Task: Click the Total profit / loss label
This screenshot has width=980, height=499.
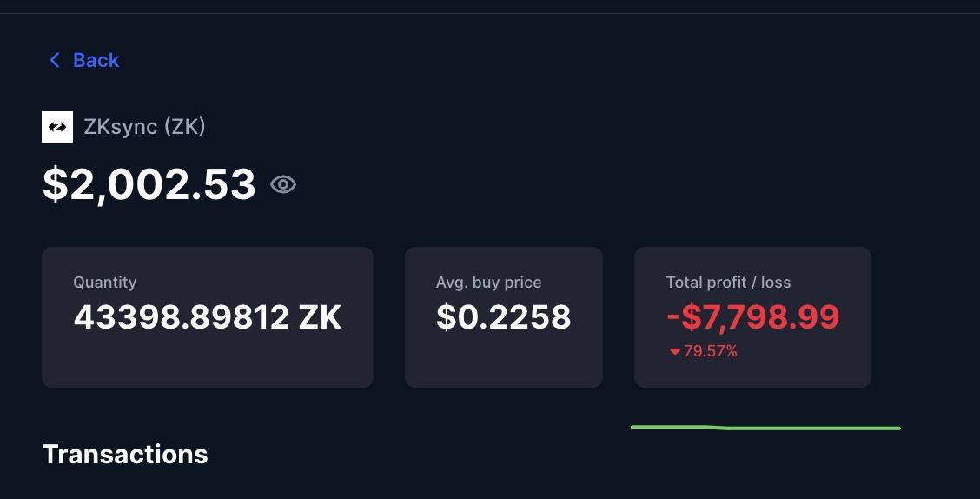Action: pyautogui.click(x=728, y=283)
